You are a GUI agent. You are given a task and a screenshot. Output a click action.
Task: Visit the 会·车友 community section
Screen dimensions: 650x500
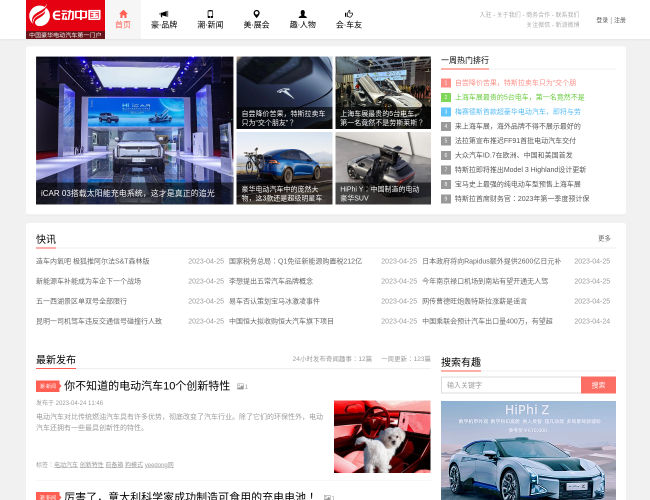coord(349,19)
